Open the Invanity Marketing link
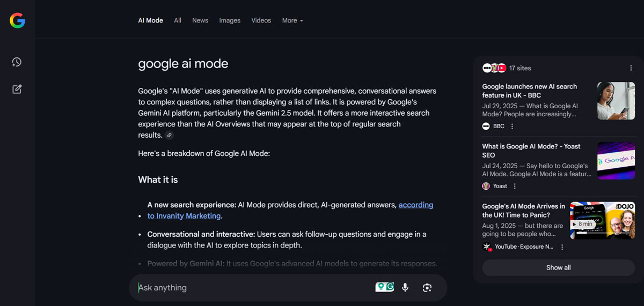644x306 pixels. click(184, 216)
